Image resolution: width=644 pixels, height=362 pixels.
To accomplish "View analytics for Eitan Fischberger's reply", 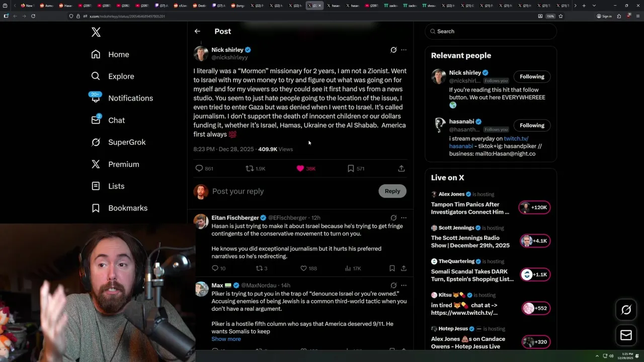I will pos(348,268).
